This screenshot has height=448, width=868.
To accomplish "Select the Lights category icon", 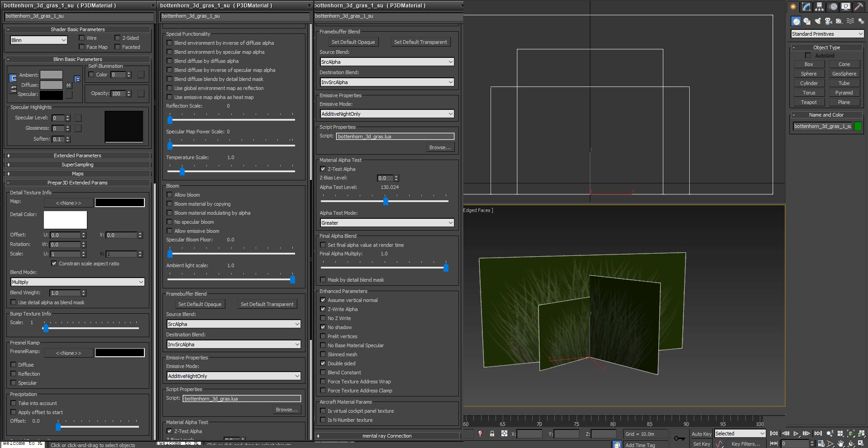I will coord(818,21).
